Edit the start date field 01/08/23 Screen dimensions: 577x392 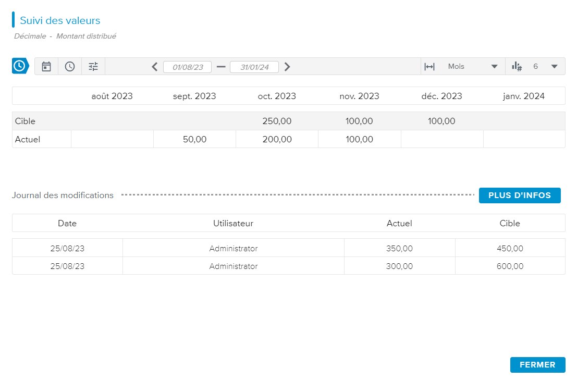pyautogui.click(x=187, y=67)
